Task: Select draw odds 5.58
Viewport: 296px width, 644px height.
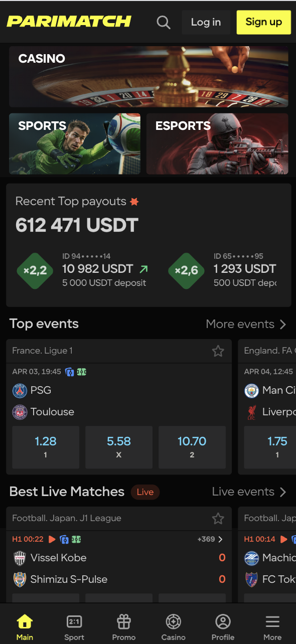Action: (119, 447)
